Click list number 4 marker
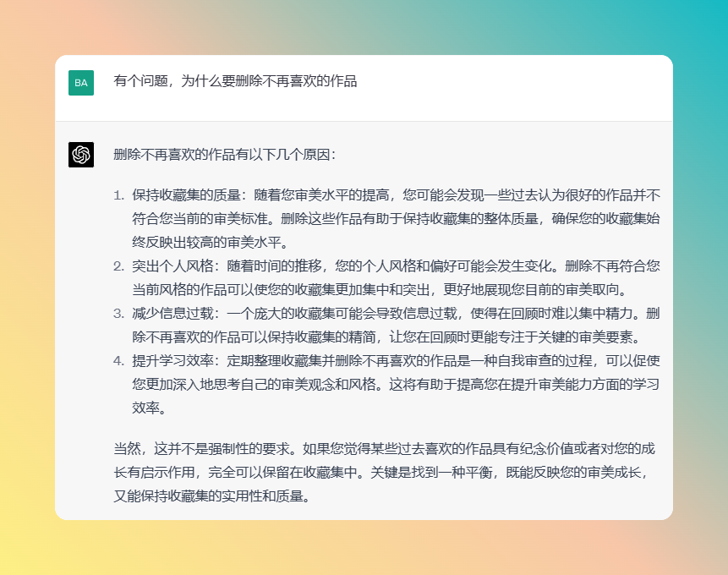Image resolution: width=728 pixels, height=575 pixels. click(x=118, y=360)
